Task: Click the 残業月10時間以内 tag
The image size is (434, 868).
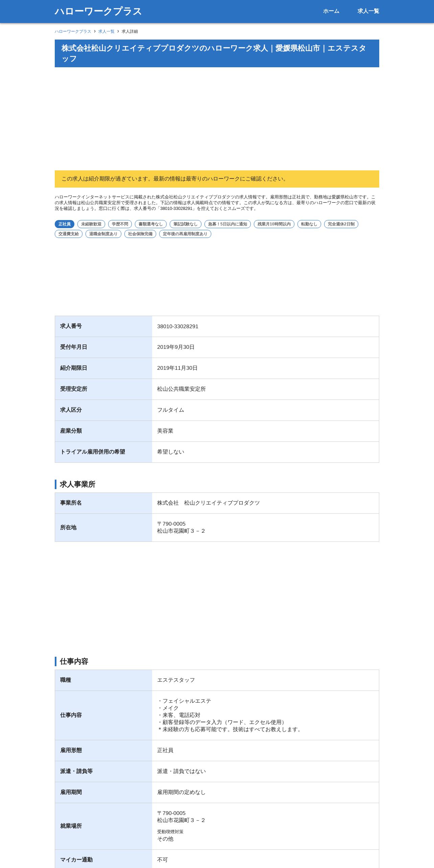Action: (x=274, y=224)
